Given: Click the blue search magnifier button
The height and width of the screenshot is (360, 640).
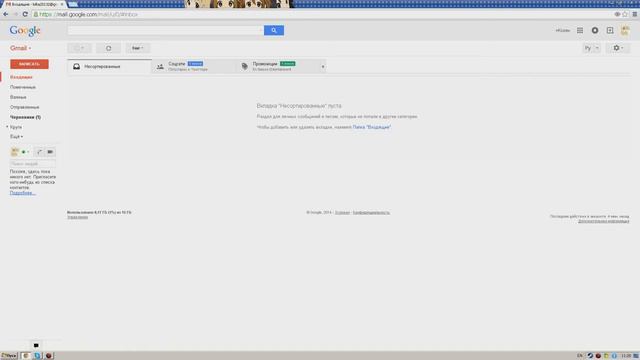Looking at the screenshot, I should tap(273, 30).
